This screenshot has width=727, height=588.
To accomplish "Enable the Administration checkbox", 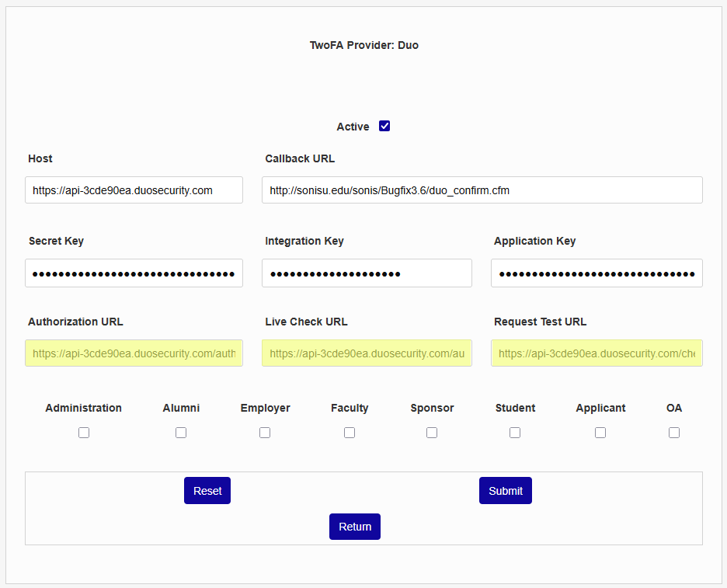I will (84, 433).
